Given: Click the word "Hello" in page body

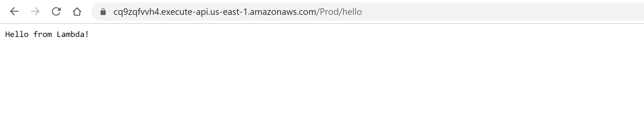Looking at the screenshot, I should [x=17, y=34].
